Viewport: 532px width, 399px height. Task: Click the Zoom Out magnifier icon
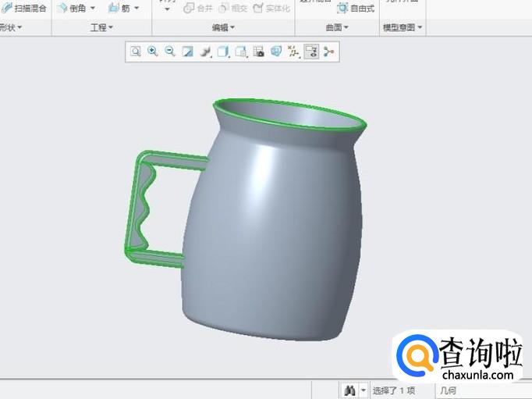pos(170,52)
